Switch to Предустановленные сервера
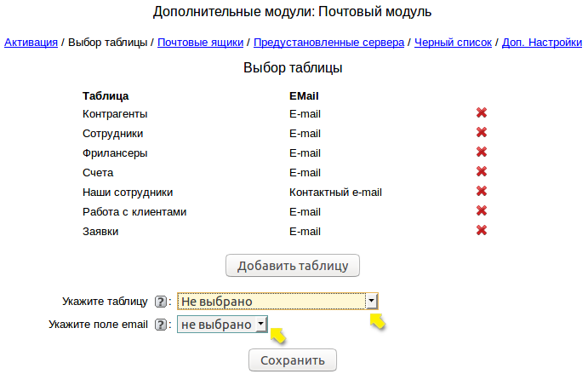The image size is (588, 374). (329, 42)
